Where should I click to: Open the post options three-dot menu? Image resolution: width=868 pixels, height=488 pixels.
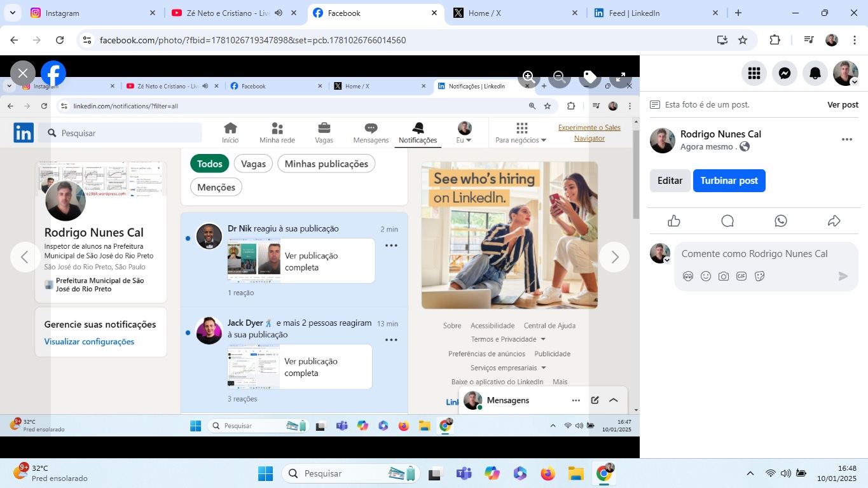click(x=846, y=139)
